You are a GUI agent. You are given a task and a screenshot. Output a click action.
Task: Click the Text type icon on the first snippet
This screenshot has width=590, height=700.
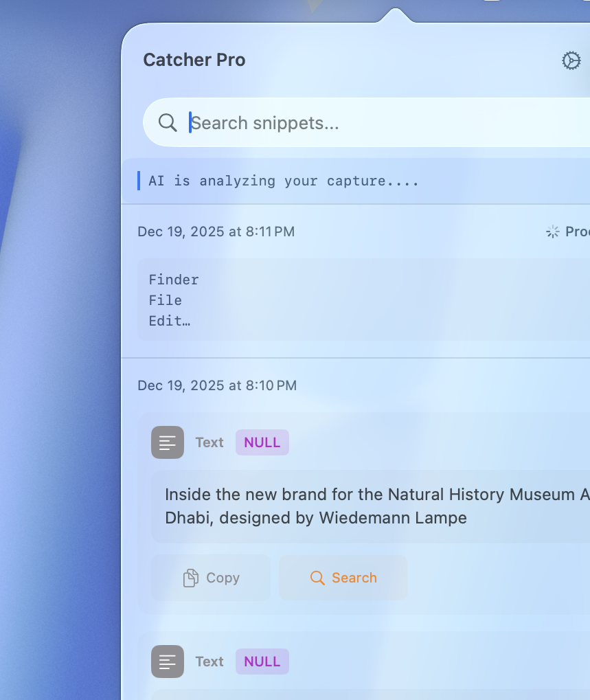167,442
